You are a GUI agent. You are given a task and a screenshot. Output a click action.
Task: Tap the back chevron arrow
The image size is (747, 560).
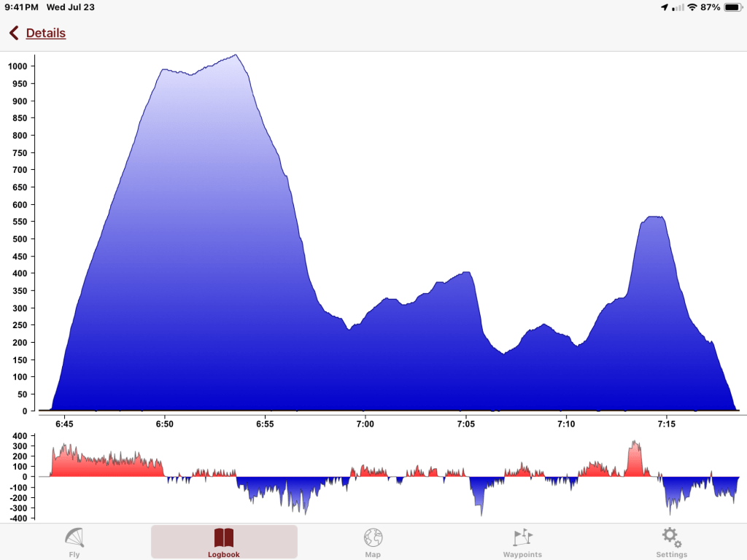[x=14, y=33]
